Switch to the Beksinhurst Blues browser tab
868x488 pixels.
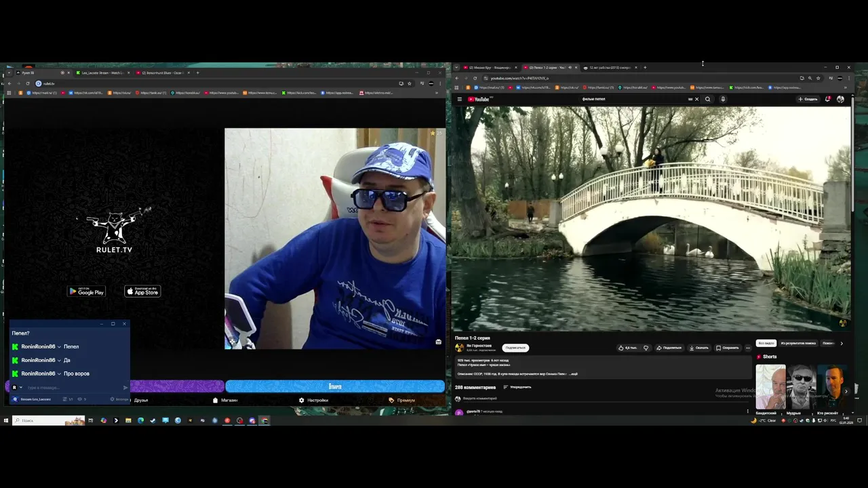(x=162, y=73)
